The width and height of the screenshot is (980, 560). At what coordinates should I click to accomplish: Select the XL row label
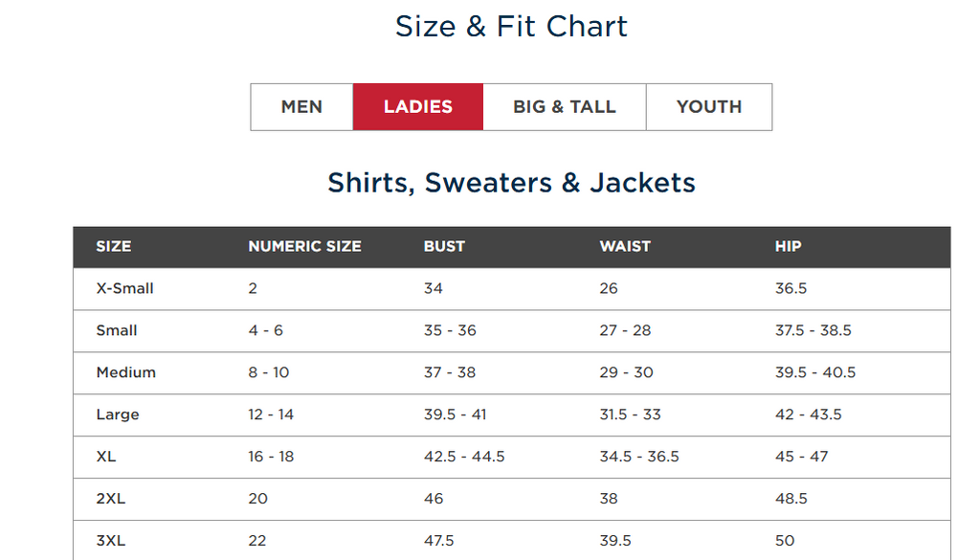point(106,457)
